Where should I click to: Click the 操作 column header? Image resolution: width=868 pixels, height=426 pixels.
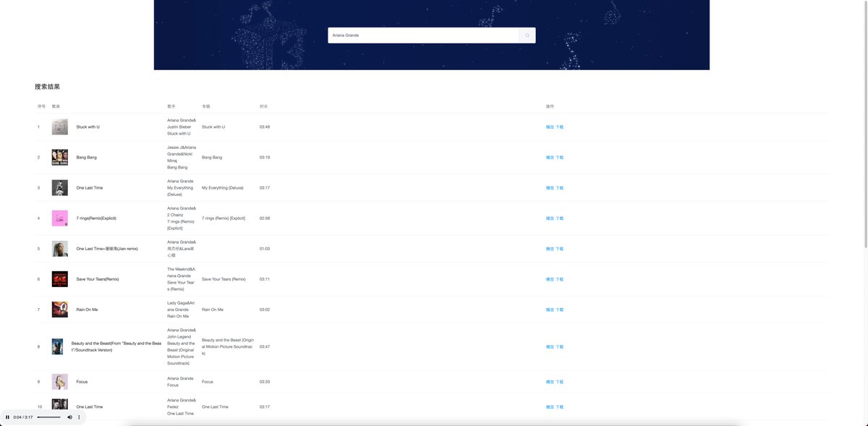[x=550, y=106]
